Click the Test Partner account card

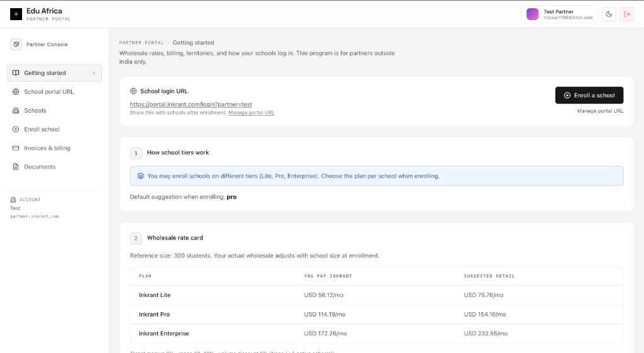(559, 14)
